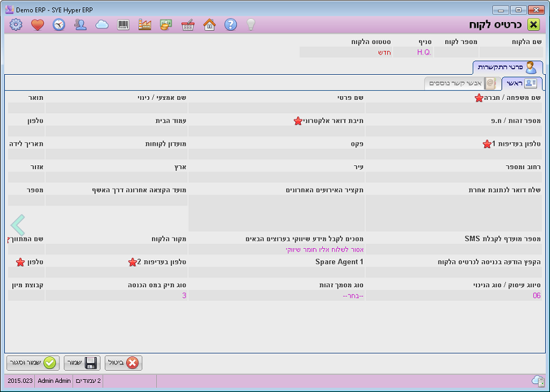Open the users/contacts icon in toolbar

click(x=80, y=24)
